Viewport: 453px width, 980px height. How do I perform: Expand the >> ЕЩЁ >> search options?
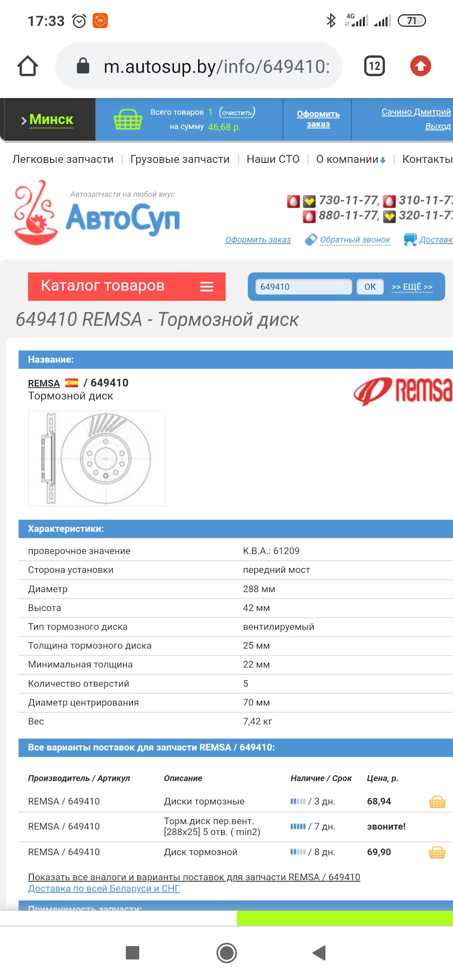coord(412,287)
